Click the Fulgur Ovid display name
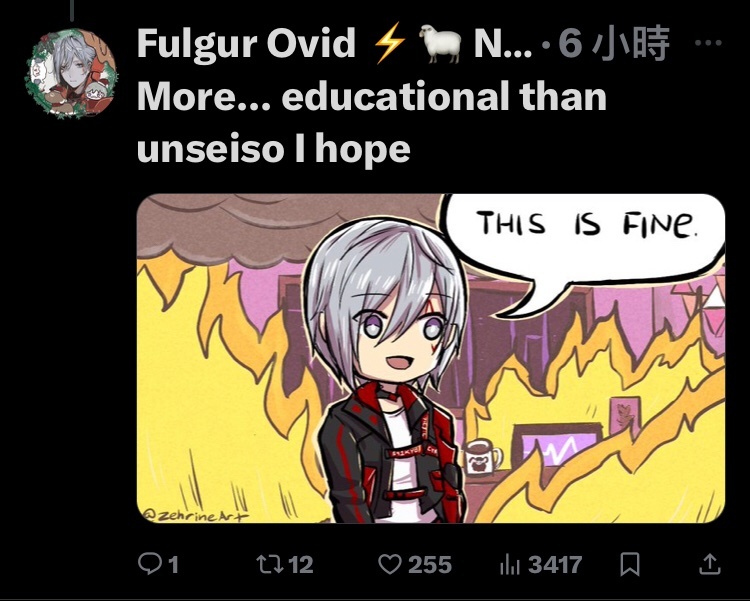This screenshot has height=601, width=750. [x=246, y=43]
